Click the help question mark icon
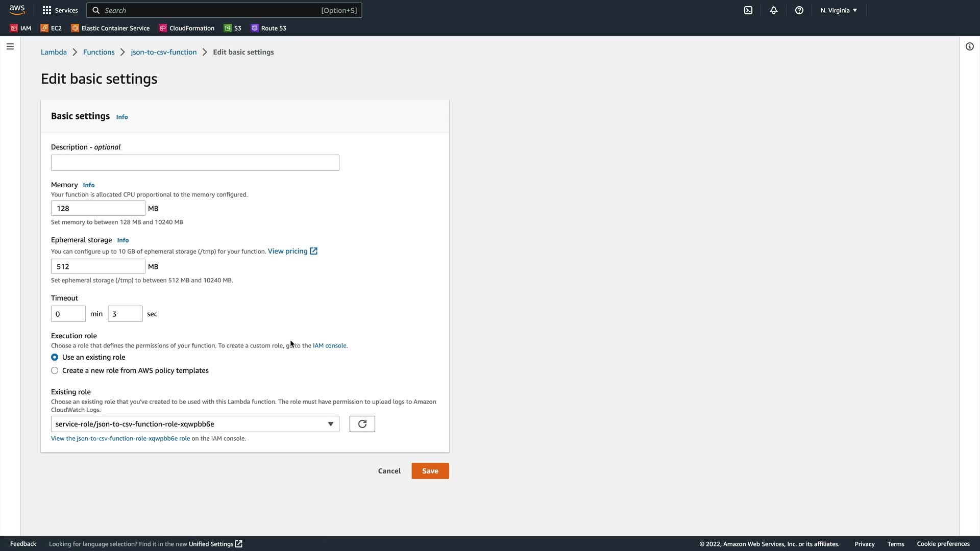The height and width of the screenshot is (551, 980). point(799,10)
